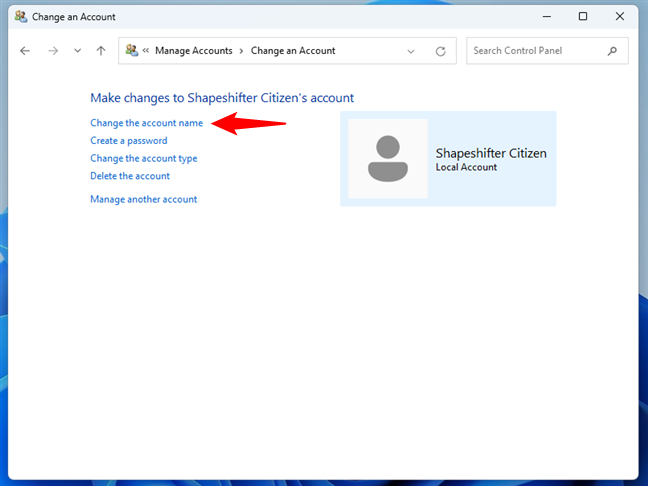Go back with the left arrow
The width and height of the screenshot is (648, 486).
click(x=25, y=51)
